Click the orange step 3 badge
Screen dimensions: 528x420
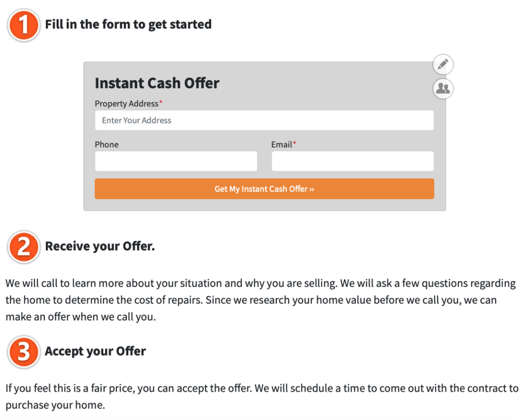24,352
